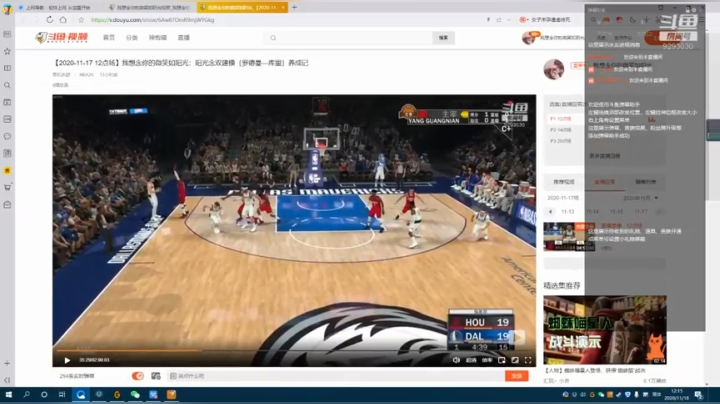Click the search icon in the overlay toolbar
Viewport: 720px width, 404px height.
(593, 20)
